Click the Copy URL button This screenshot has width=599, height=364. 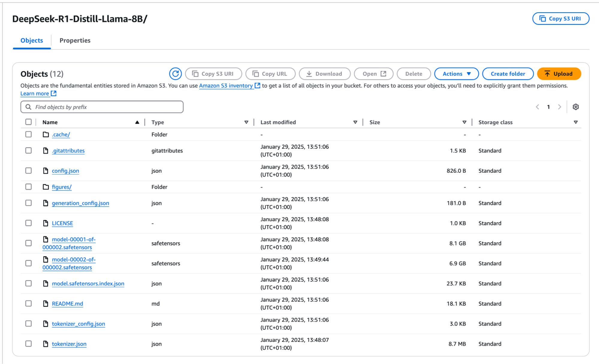[x=270, y=74]
